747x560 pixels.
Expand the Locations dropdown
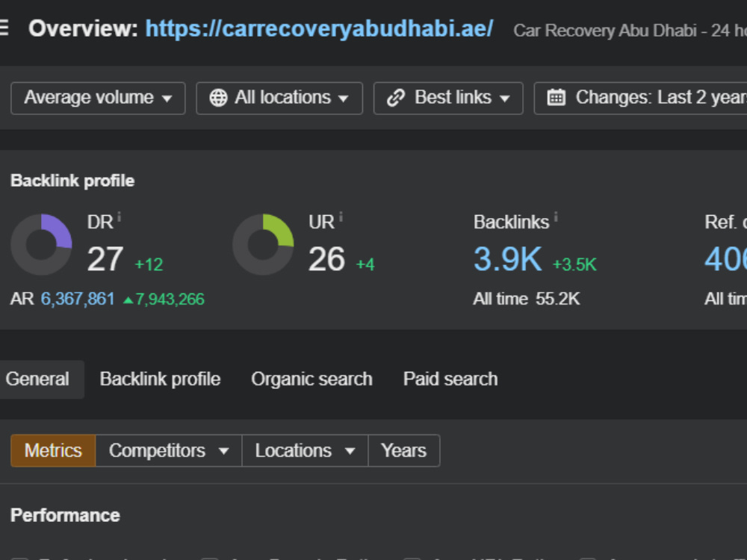click(305, 450)
